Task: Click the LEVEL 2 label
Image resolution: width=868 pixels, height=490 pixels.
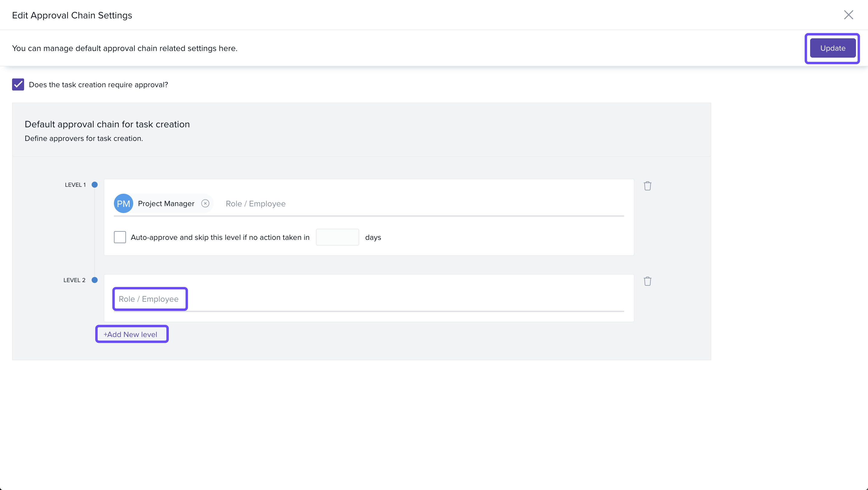Action: [74, 280]
